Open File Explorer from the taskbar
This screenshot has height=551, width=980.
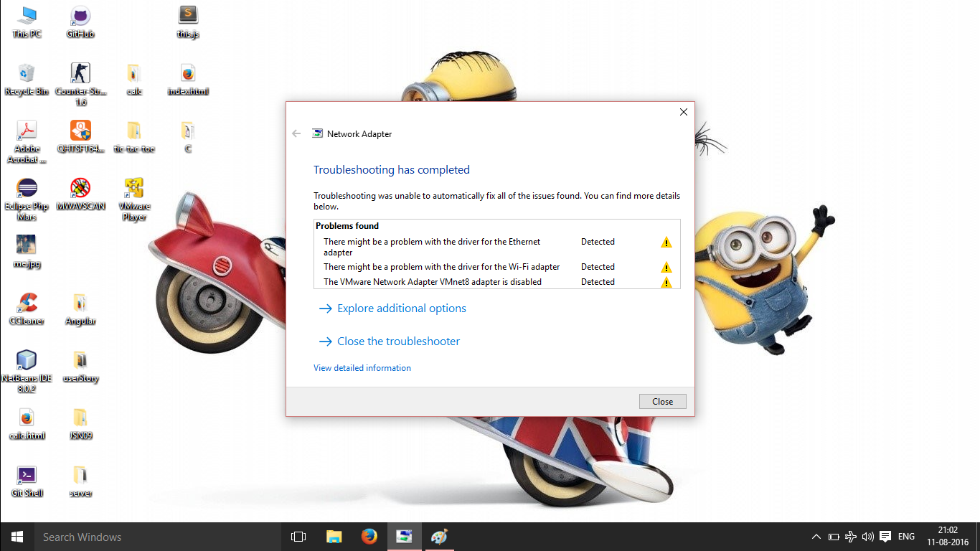[334, 537]
